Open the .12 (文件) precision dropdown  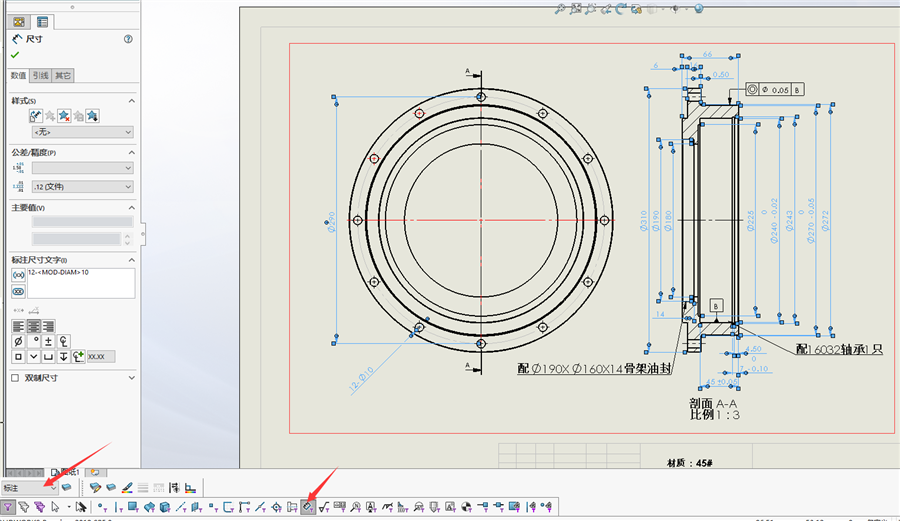click(83, 186)
